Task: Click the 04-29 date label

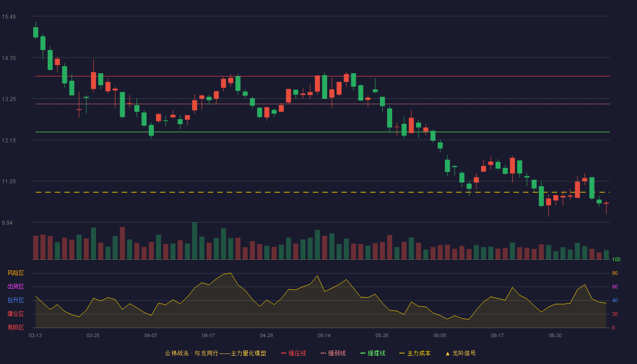Action: [x=266, y=335]
